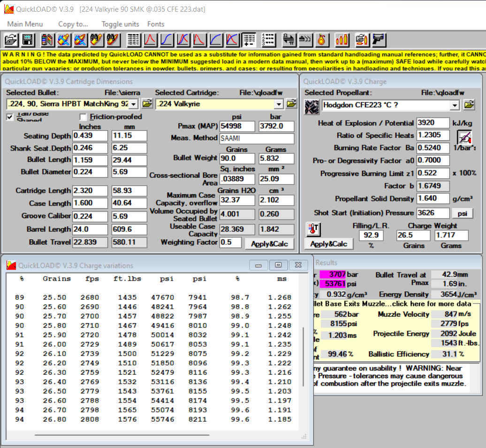The height and width of the screenshot is (448, 486).
Task: Click the eject arrows toolbar icon
Action: [x=305, y=40]
